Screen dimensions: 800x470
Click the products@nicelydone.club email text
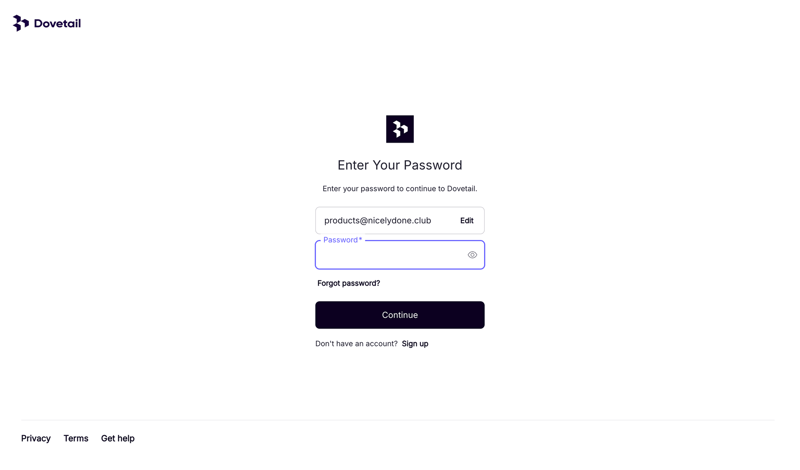point(377,221)
